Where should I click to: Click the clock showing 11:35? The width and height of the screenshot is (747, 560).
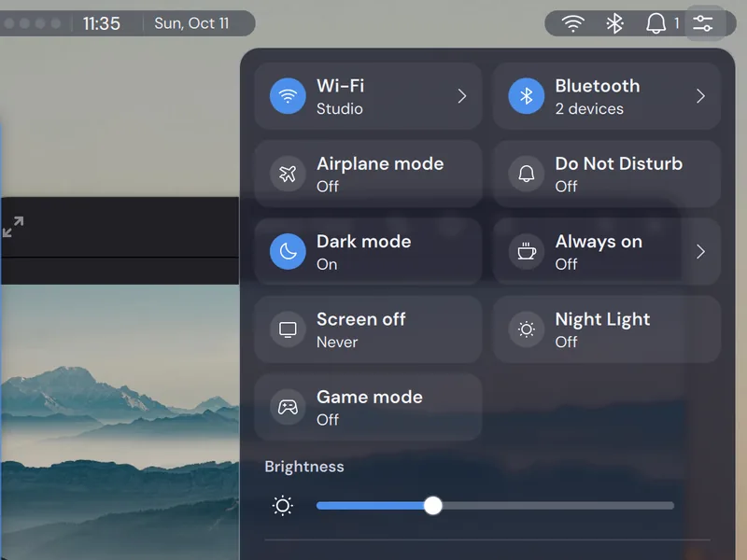pos(102,23)
